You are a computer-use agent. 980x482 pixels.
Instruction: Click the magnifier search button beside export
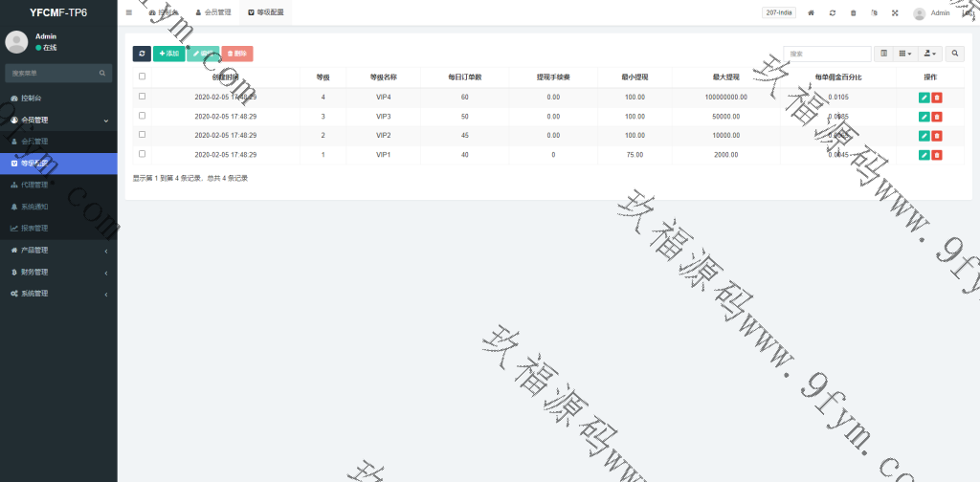(x=954, y=54)
